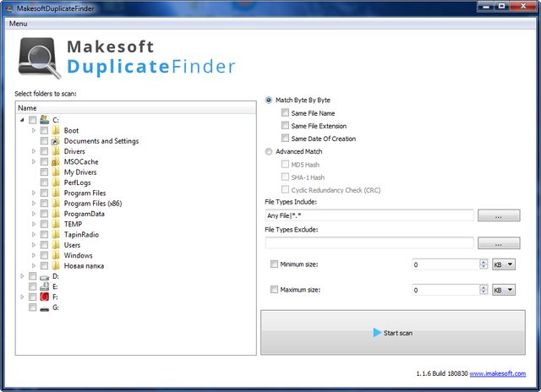Viewport: 541px width, 392px height.
Task: Tick the Minimum size checkbox
Action: [273, 264]
